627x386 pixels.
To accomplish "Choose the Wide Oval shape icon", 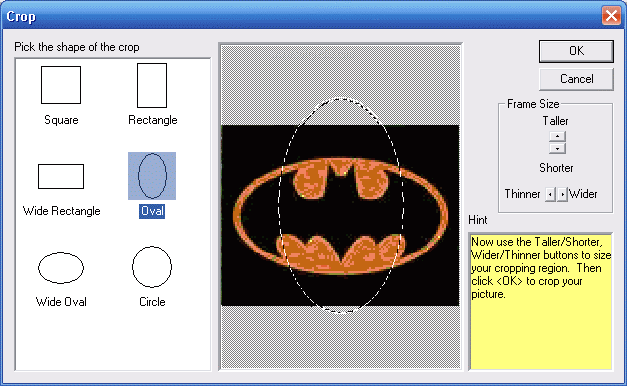I will click(x=61, y=268).
